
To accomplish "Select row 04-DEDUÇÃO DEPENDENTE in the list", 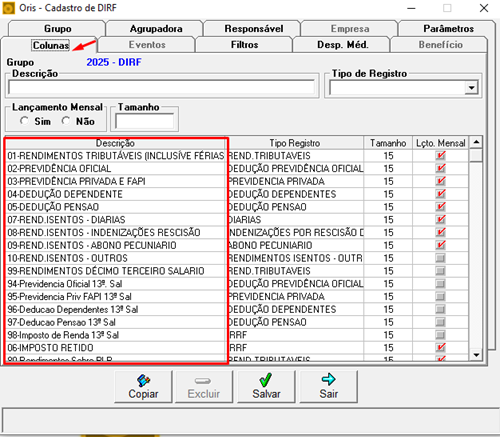I will 116,194.
